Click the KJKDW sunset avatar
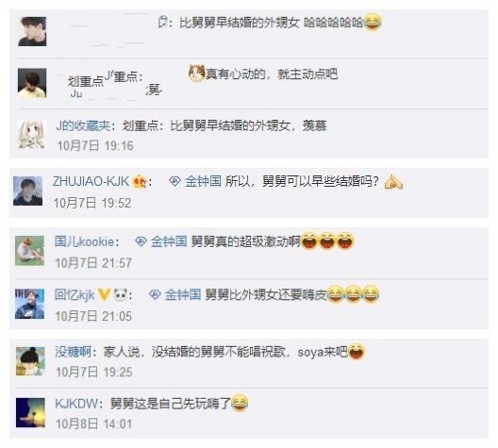 [30, 413]
